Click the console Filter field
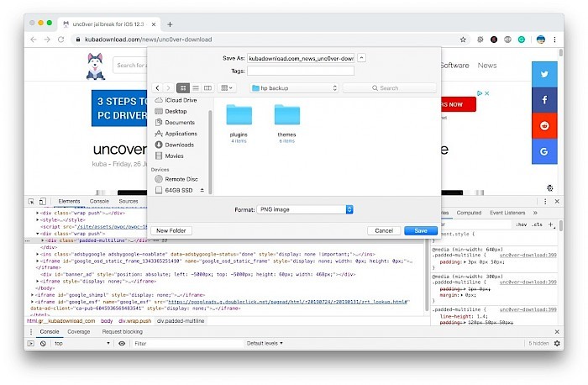The height and width of the screenshot is (385, 588). 187,343
